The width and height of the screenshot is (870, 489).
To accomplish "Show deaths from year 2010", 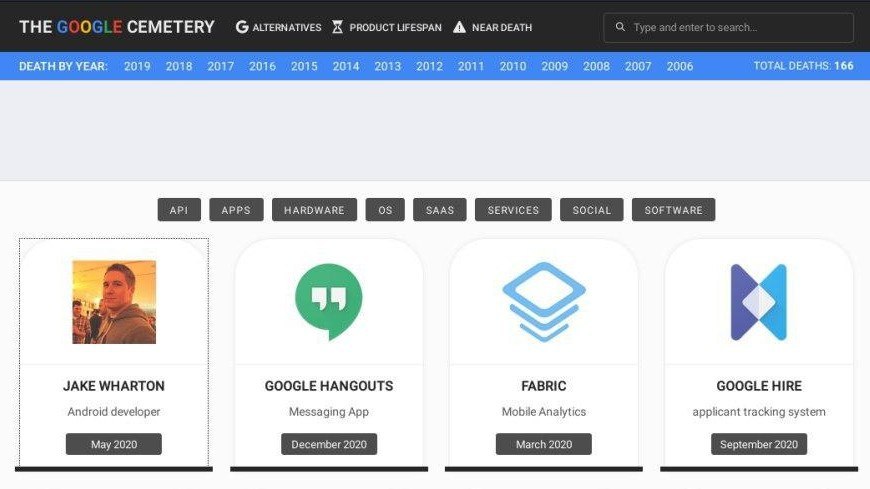I will (x=513, y=66).
